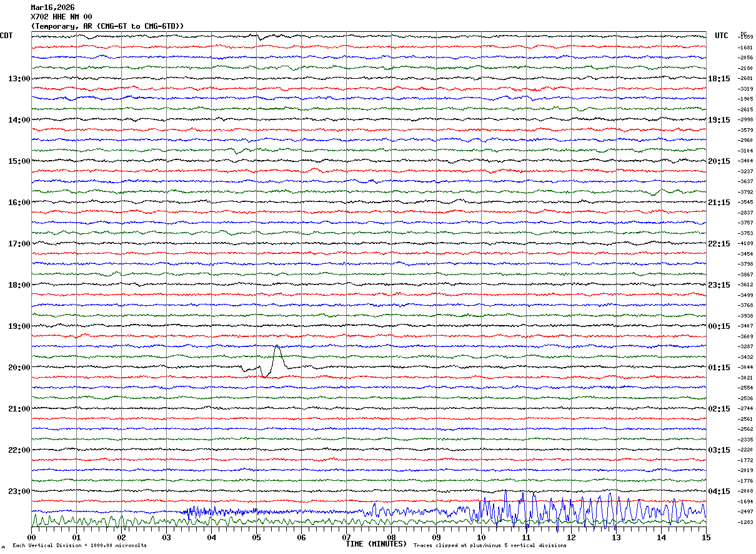
Task: Click the DC offset value "-3319"
Action: (x=745, y=89)
